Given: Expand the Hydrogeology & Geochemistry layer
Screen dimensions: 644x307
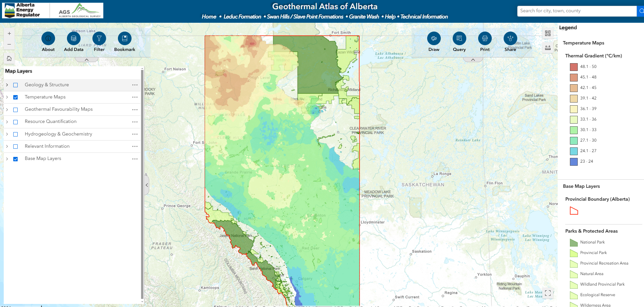Looking at the screenshot, I should click(7, 134).
